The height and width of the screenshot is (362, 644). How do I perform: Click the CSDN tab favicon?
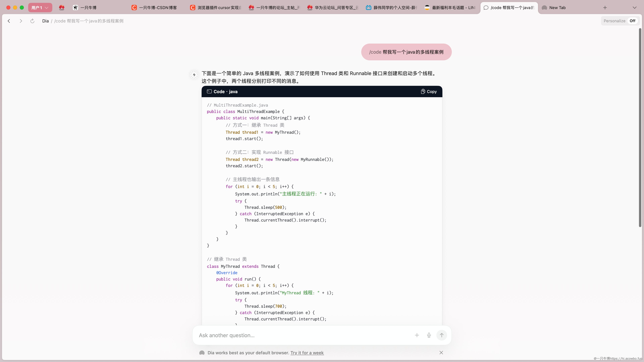click(134, 8)
